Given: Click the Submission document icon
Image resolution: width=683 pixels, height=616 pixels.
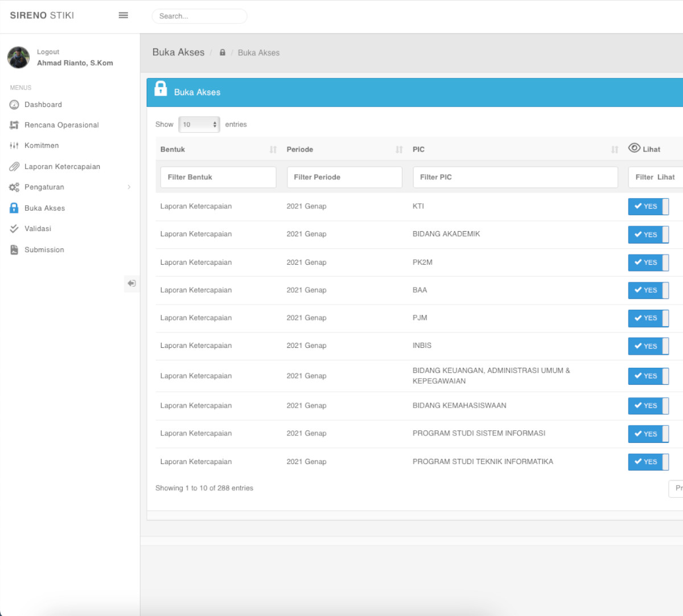Looking at the screenshot, I should pyautogui.click(x=14, y=250).
